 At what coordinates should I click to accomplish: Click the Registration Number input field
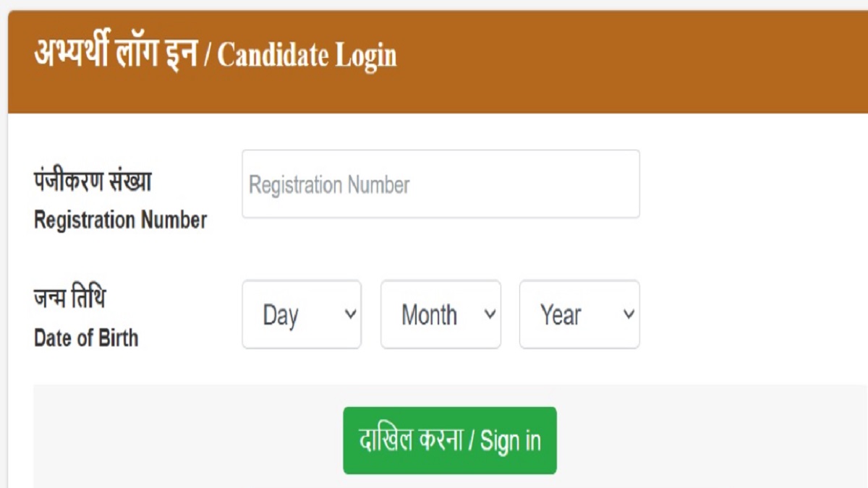pyautogui.click(x=441, y=183)
